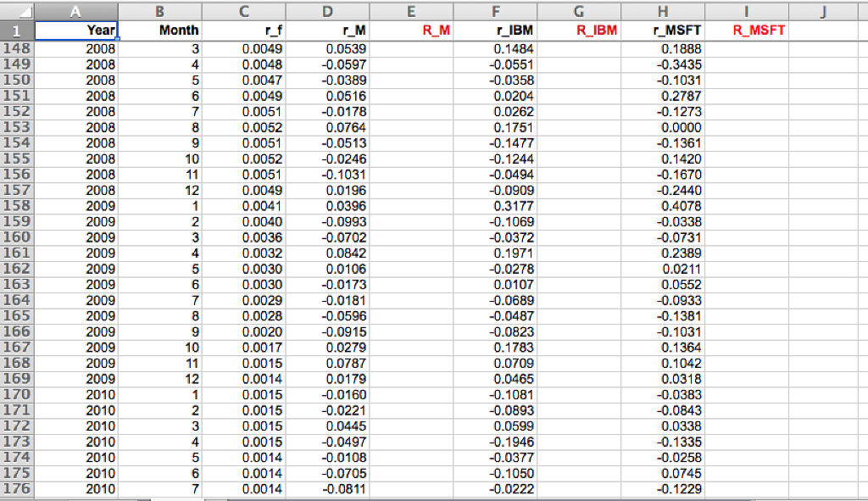Click r_M value -0.0221
This screenshot has height=501, width=868.
328,411
